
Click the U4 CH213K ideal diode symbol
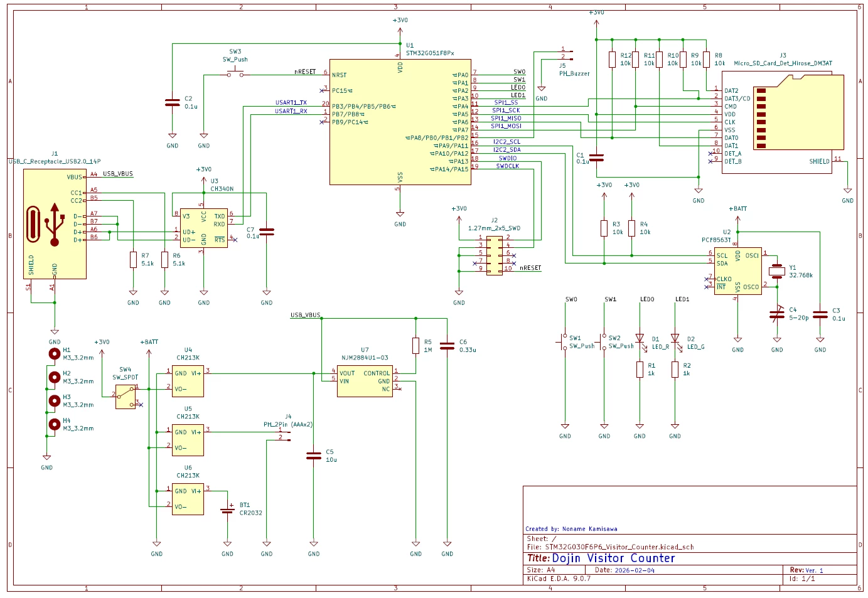tap(188, 381)
